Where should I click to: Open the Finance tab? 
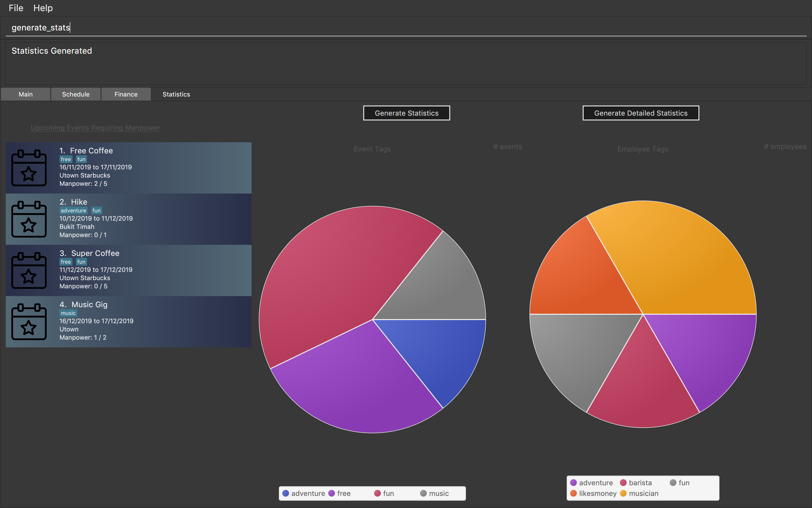(x=126, y=94)
